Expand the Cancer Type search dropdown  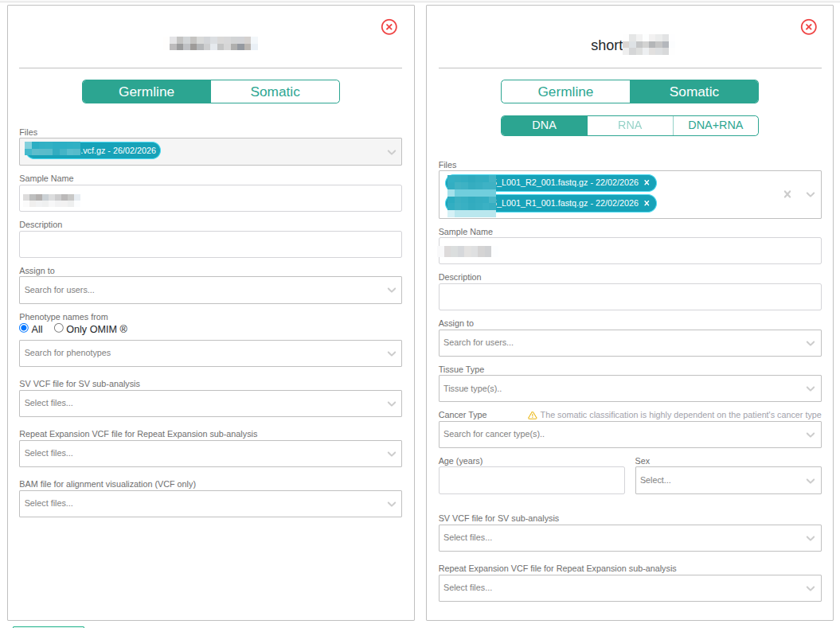coord(629,435)
